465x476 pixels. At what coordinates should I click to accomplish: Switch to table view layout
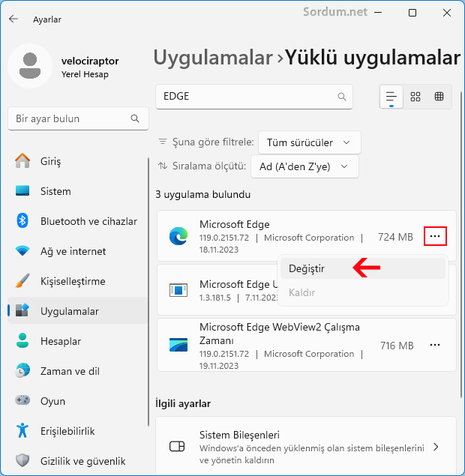point(439,97)
